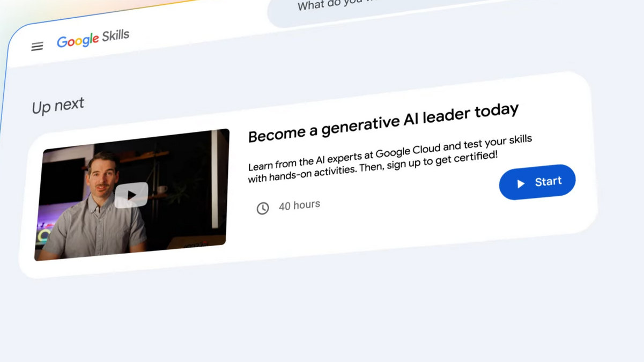
Task: Click the clock duration icon
Action: (263, 208)
